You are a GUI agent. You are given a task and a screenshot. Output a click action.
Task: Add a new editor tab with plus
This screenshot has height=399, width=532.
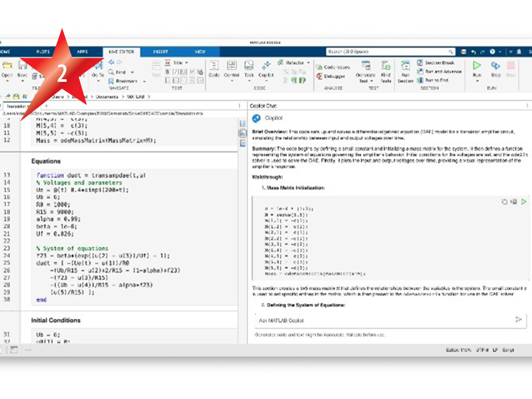point(46,106)
